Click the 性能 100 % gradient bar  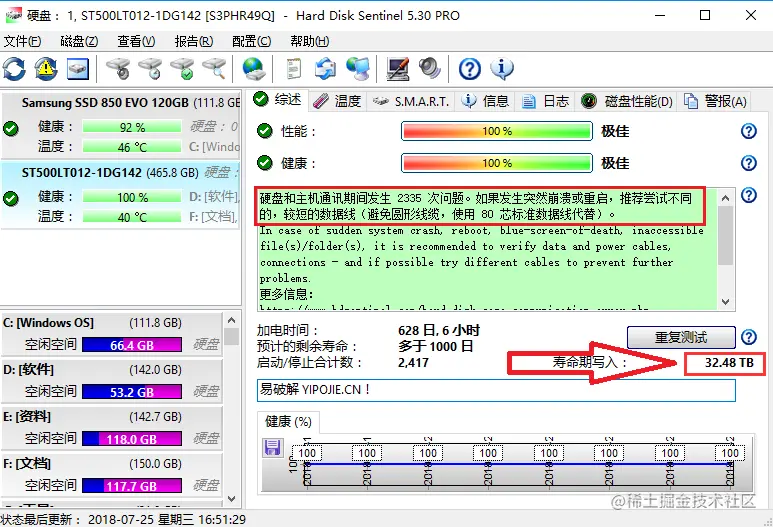(x=497, y=131)
